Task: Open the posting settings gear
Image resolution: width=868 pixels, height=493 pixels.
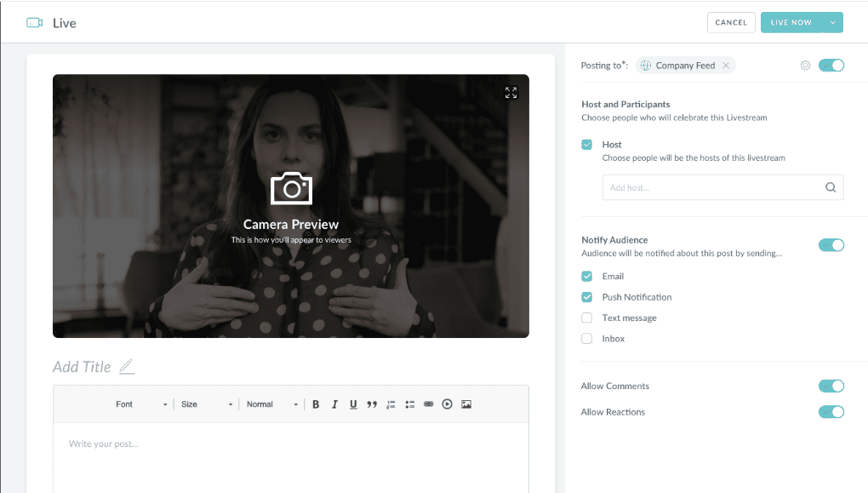Action: click(805, 65)
